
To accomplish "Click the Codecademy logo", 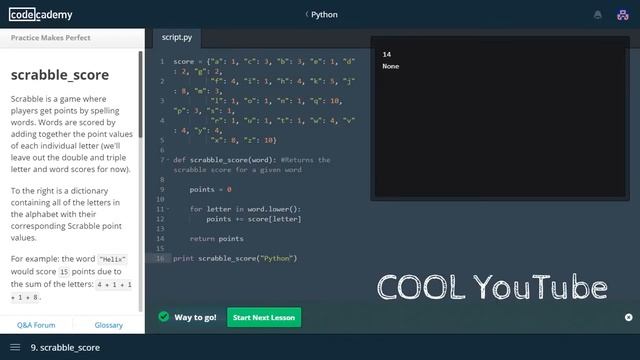I will [40, 15].
